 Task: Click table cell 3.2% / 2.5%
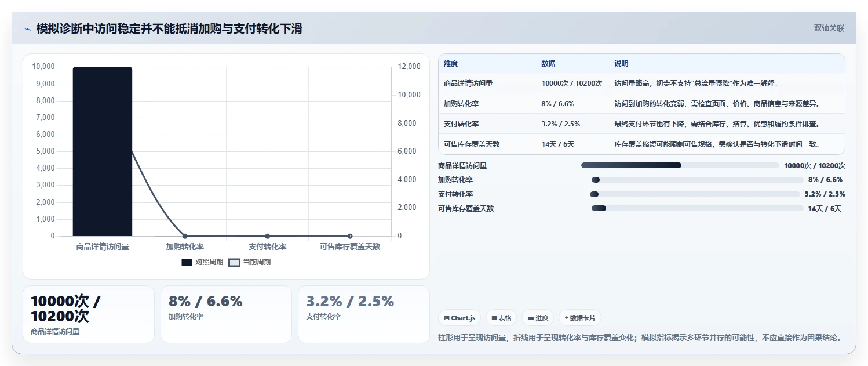pos(560,124)
